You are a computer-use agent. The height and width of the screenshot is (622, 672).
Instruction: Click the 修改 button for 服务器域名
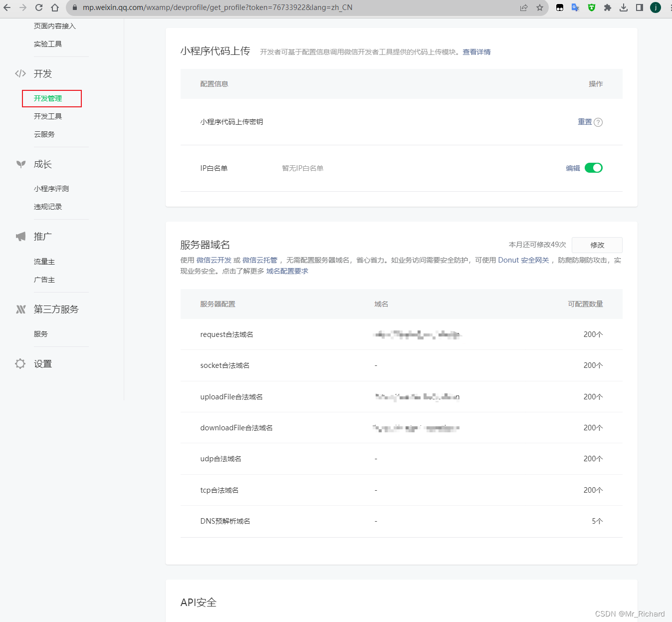[x=597, y=245]
